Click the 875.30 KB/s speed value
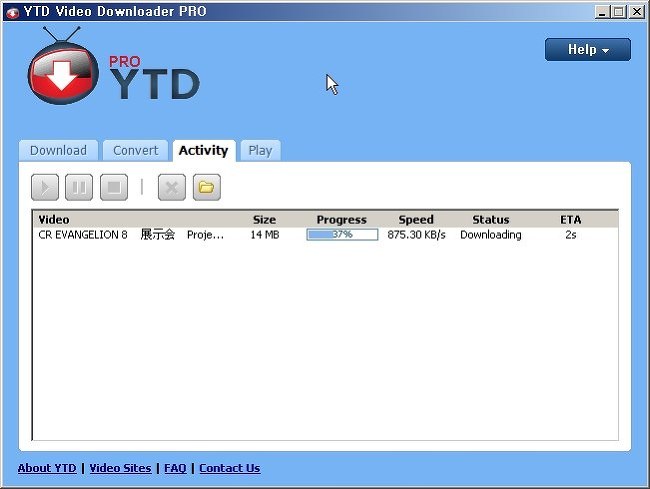 [x=416, y=235]
